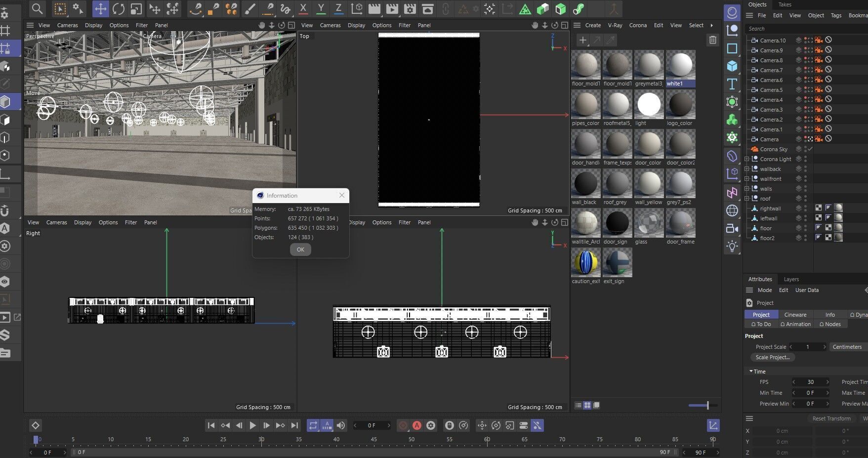
Task: Delete material using the trash icon
Action: [712, 40]
